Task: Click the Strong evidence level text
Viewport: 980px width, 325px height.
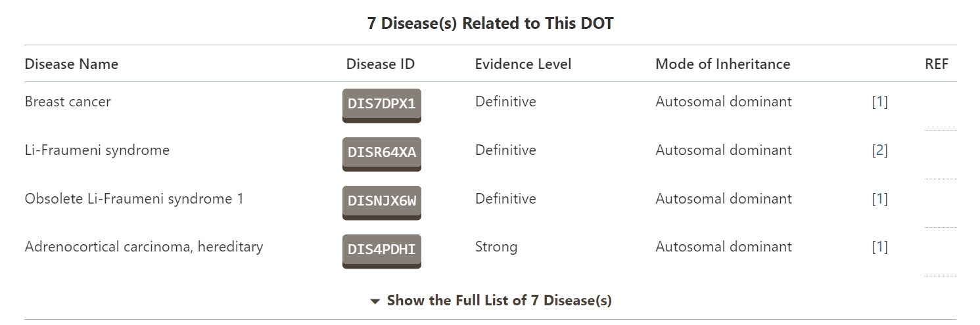Action: 496,247
